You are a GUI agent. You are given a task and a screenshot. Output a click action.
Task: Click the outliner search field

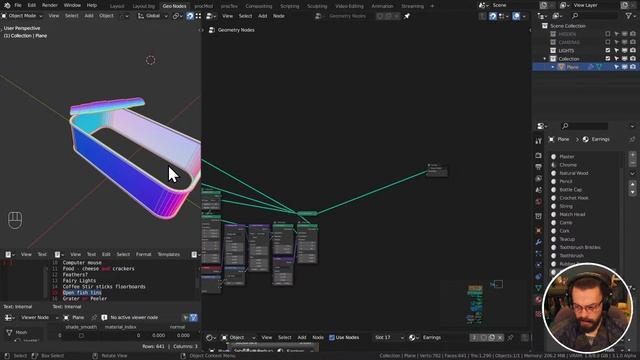click(593, 16)
